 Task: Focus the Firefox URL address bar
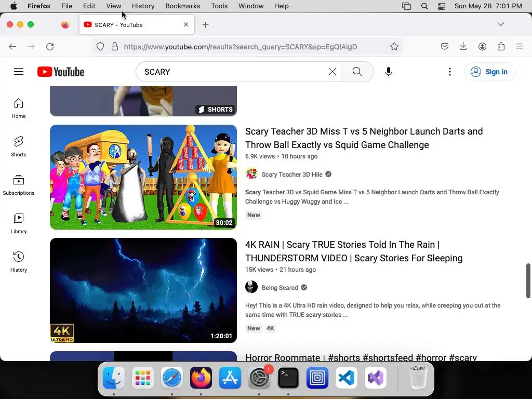click(x=240, y=47)
